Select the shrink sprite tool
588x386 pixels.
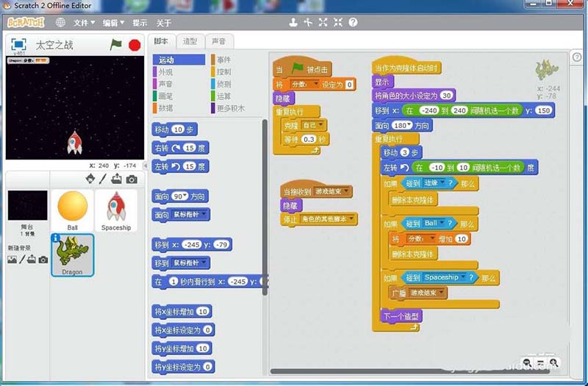(x=338, y=23)
